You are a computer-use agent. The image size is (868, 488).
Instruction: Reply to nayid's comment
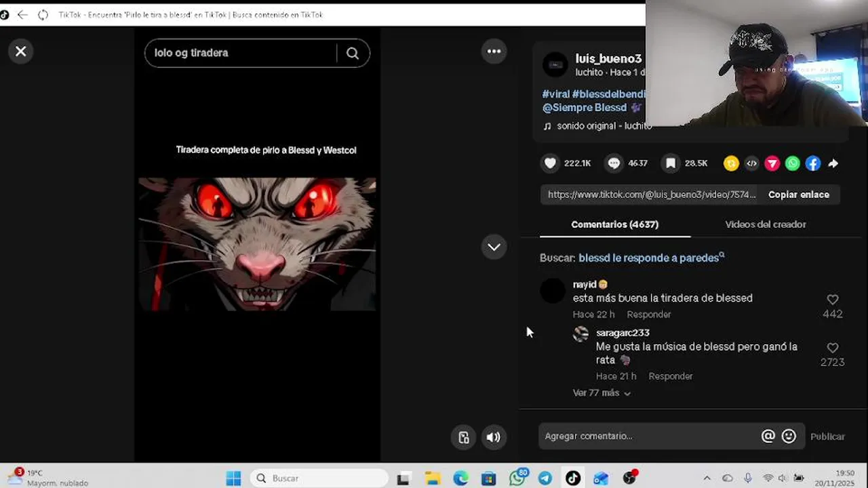pyautogui.click(x=649, y=314)
